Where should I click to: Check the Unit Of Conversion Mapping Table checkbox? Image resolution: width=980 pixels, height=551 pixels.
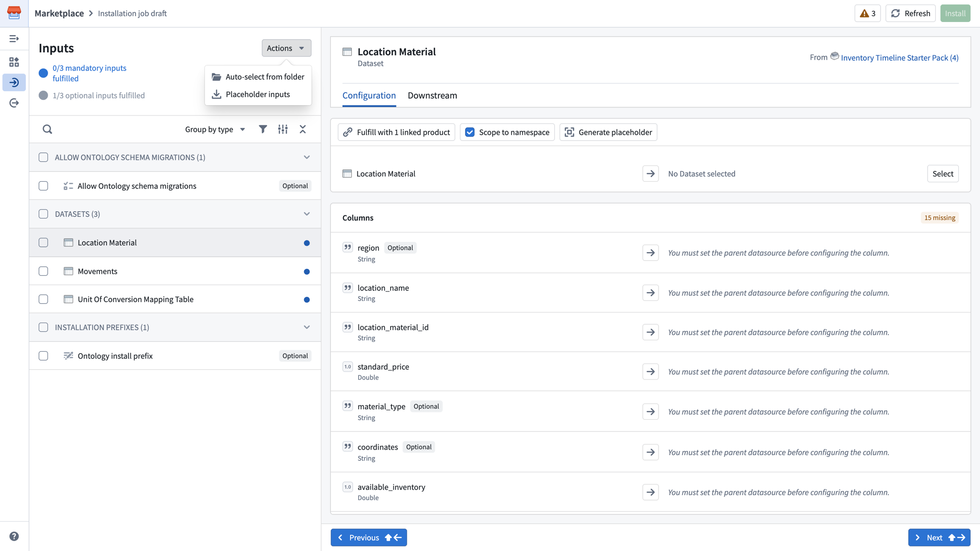coord(44,299)
